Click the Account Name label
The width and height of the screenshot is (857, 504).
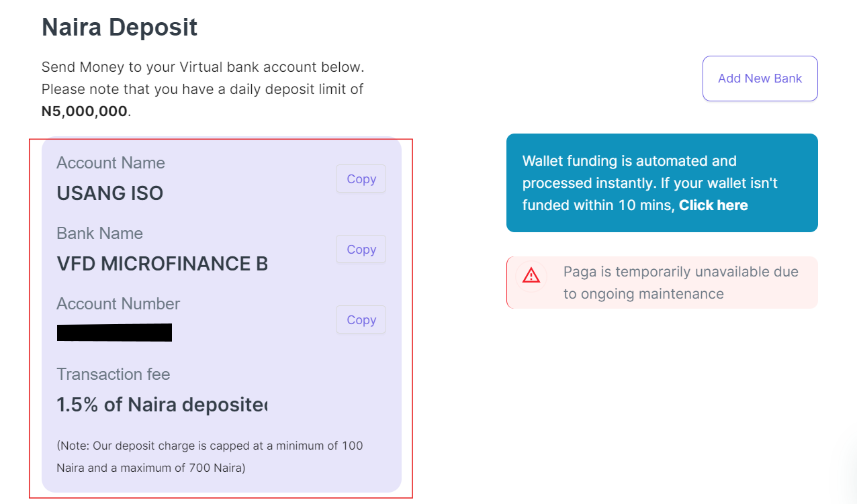tap(110, 162)
